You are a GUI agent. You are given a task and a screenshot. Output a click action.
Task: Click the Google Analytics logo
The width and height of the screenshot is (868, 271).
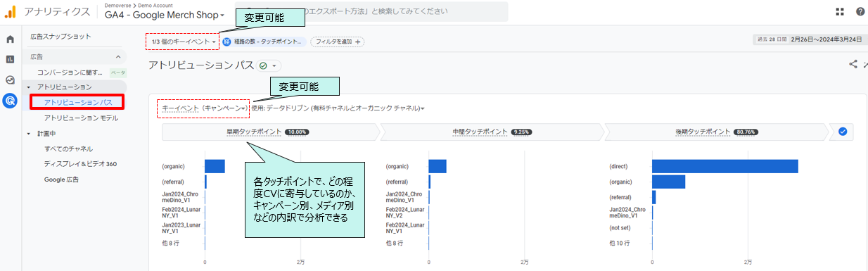[10, 11]
